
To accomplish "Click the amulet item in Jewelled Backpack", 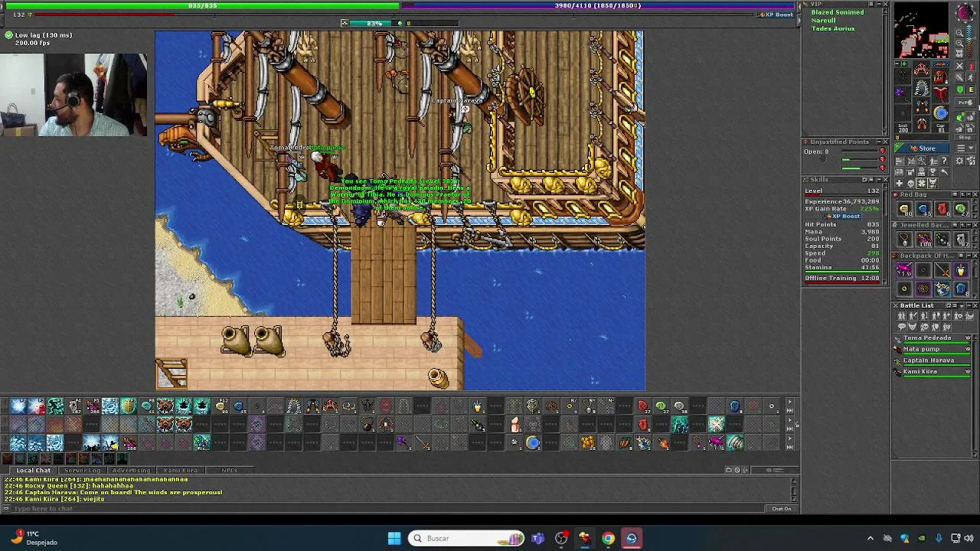I will 905,238.
